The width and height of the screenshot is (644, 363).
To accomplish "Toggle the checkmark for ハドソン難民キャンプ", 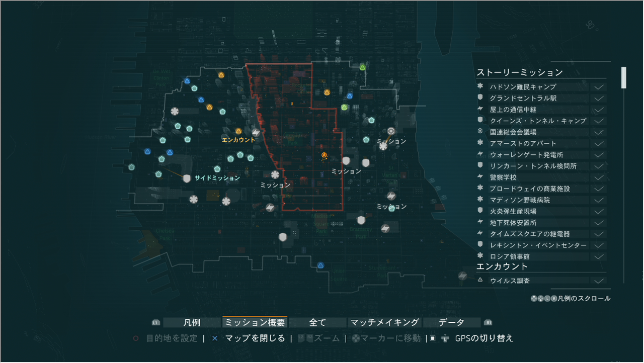I will tap(599, 87).
